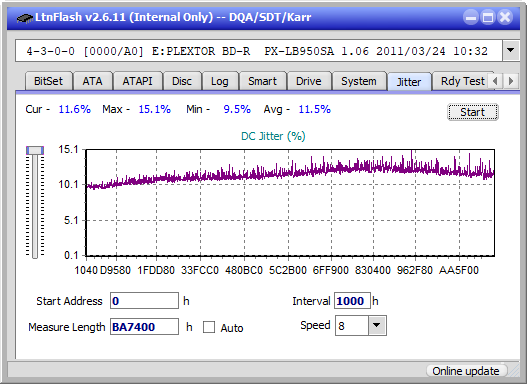
Task: Go to the Disc tab
Action: coord(182,81)
